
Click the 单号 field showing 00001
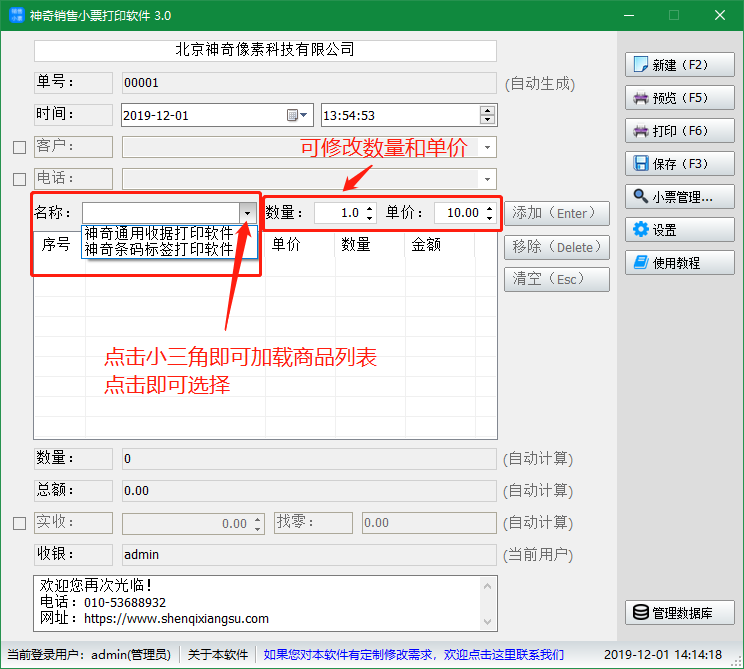(x=309, y=83)
